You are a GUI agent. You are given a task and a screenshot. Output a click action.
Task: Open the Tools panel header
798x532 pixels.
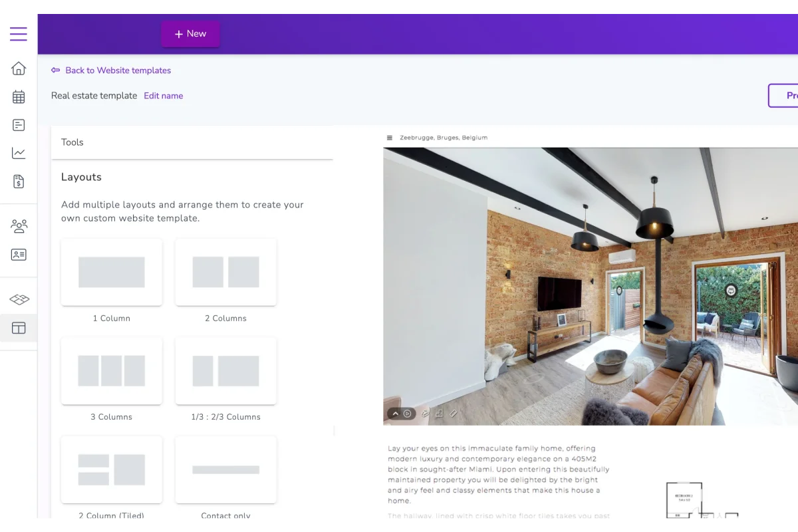click(x=192, y=142)
